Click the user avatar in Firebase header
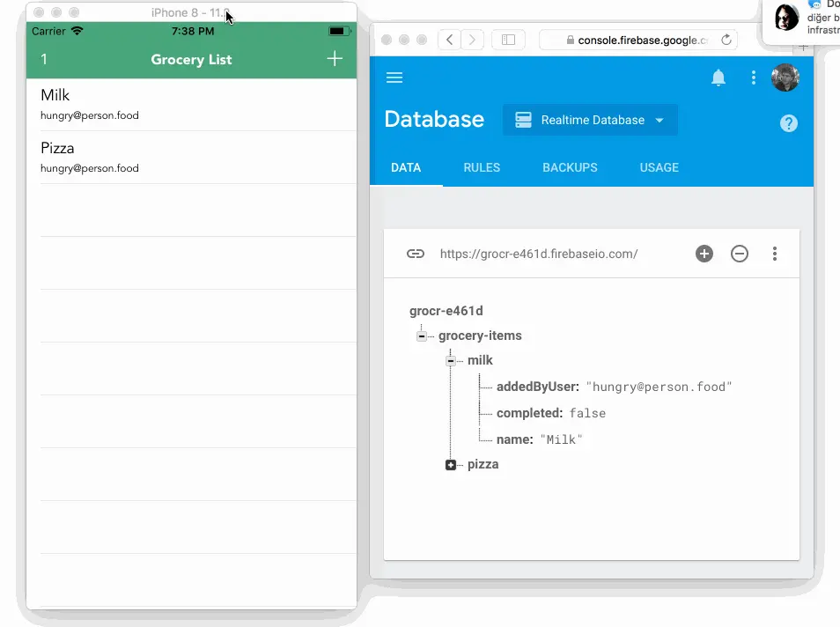The height and width of the screenshot is (627, 840). click(x=785, y=77)
